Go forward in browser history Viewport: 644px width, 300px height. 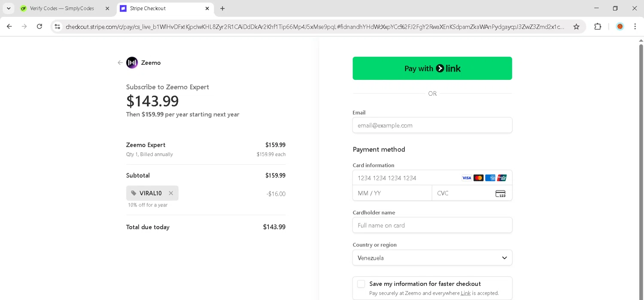pyautogui.click(x=24, y=27)
